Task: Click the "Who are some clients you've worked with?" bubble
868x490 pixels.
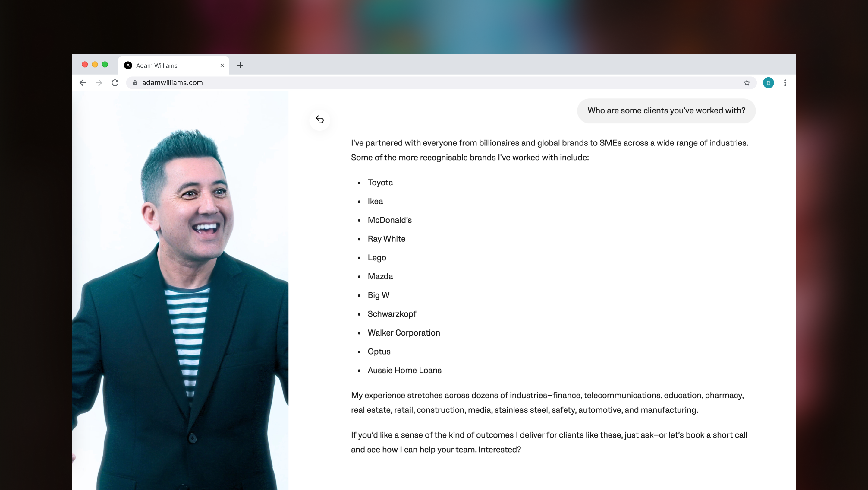Action: click(666, 111)
